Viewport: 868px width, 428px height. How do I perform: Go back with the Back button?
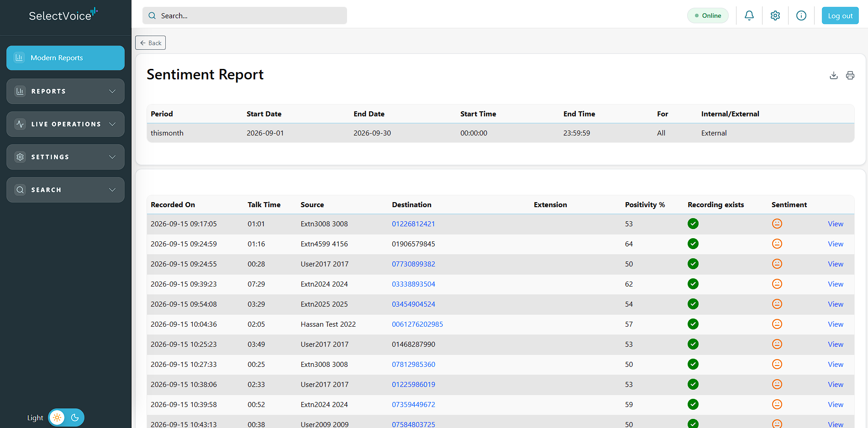pyautogui.click(x=150, y=43)
